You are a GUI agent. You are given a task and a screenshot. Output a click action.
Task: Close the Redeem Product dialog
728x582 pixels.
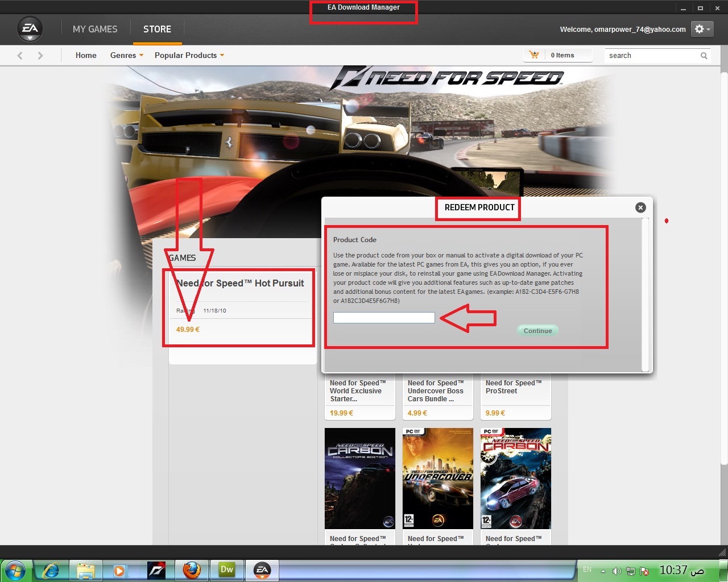tap(640, 207)
